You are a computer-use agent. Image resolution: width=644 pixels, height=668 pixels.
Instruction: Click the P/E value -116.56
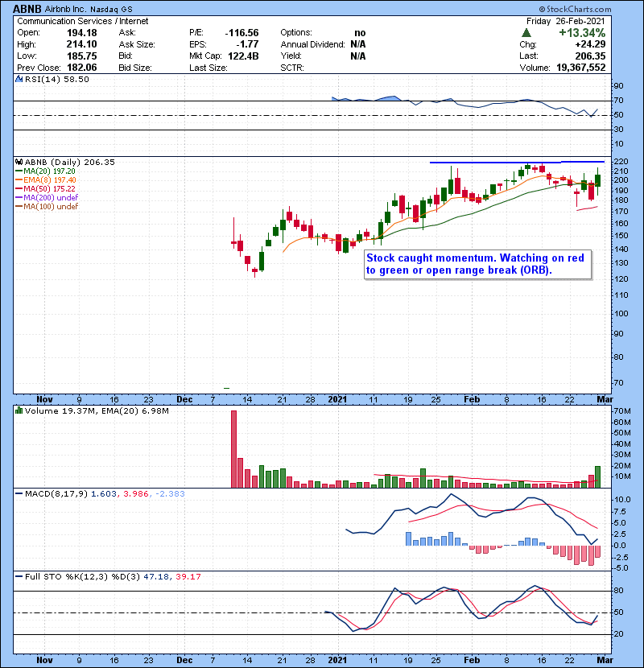[242, 33]
